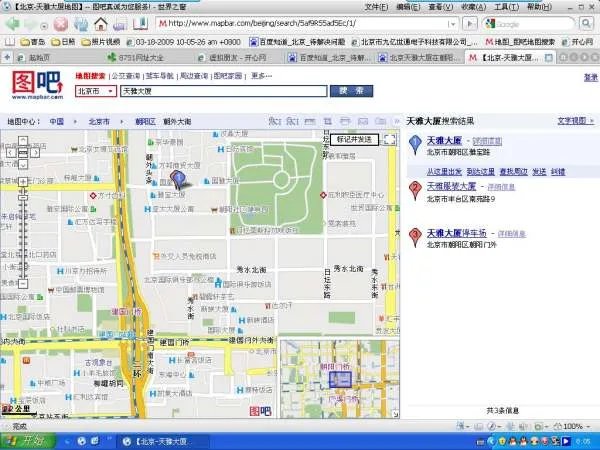Open the 工具(T) menu

pyautogui.click(x=506, y=7)
